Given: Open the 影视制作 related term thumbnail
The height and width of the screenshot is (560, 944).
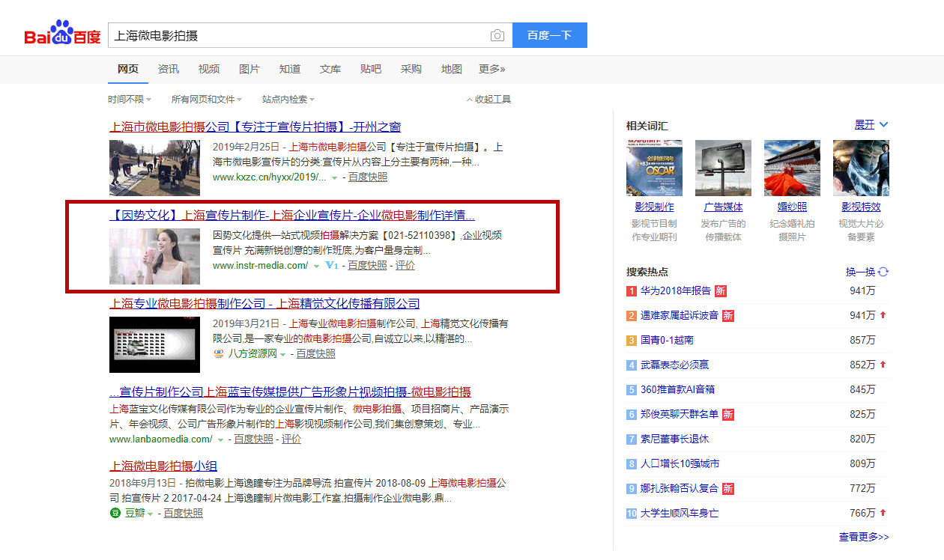Looking at the screenshot, I should [654, 168].
